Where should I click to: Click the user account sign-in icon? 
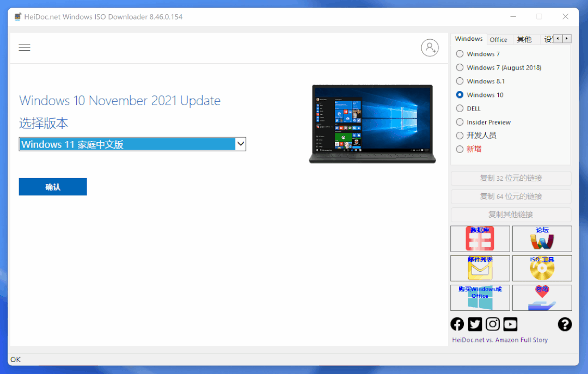tap(430, 48)
